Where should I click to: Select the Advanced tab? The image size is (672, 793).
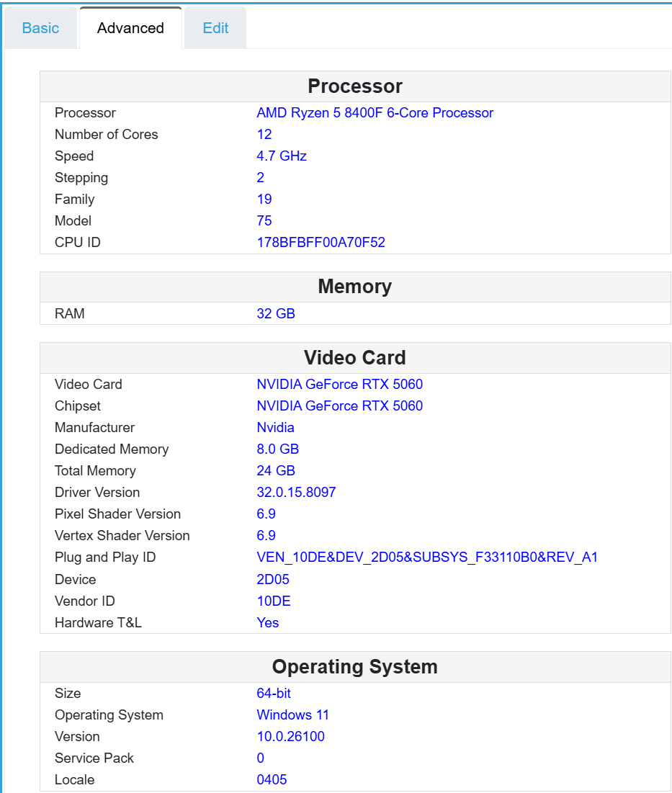tap(130, 27)
